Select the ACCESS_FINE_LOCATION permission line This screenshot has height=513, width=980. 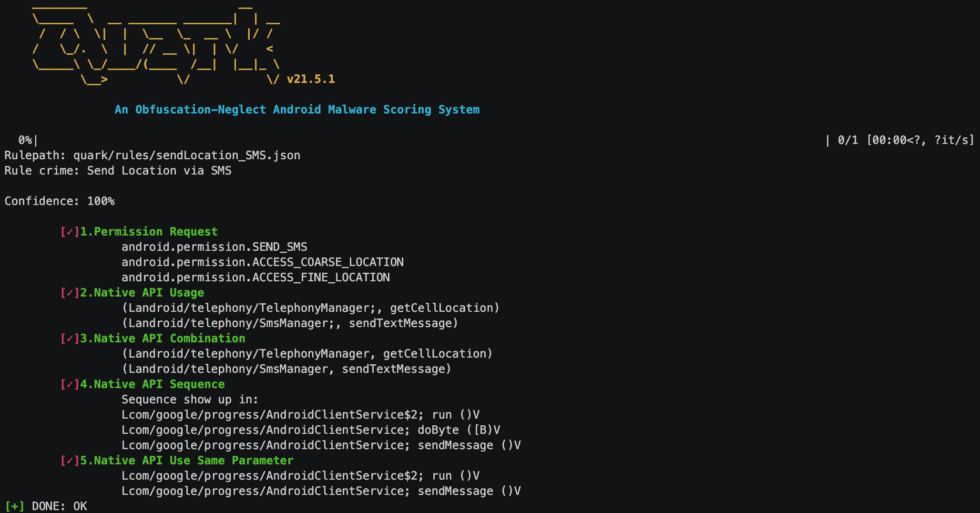(x=255, y=277)
